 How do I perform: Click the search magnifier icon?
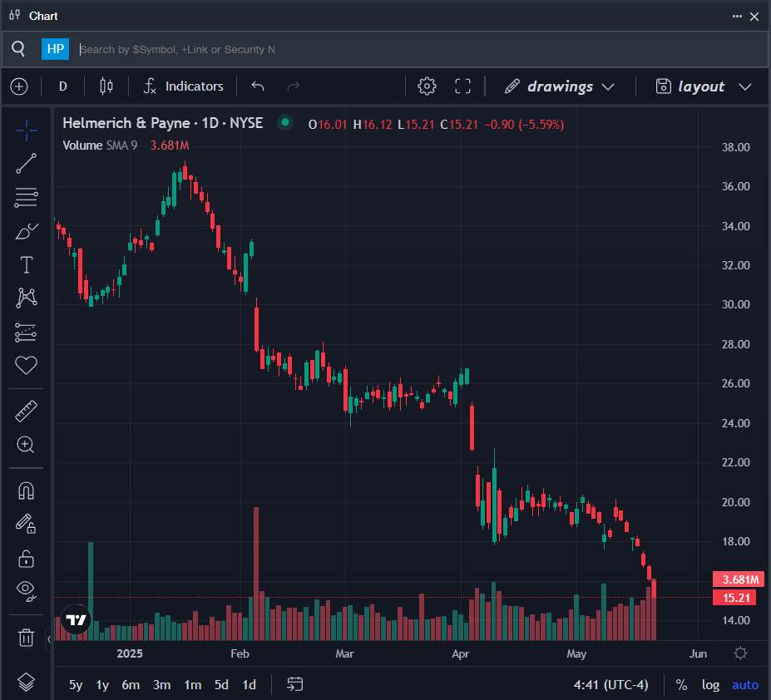pyautogui.click(x=18, y=49)
